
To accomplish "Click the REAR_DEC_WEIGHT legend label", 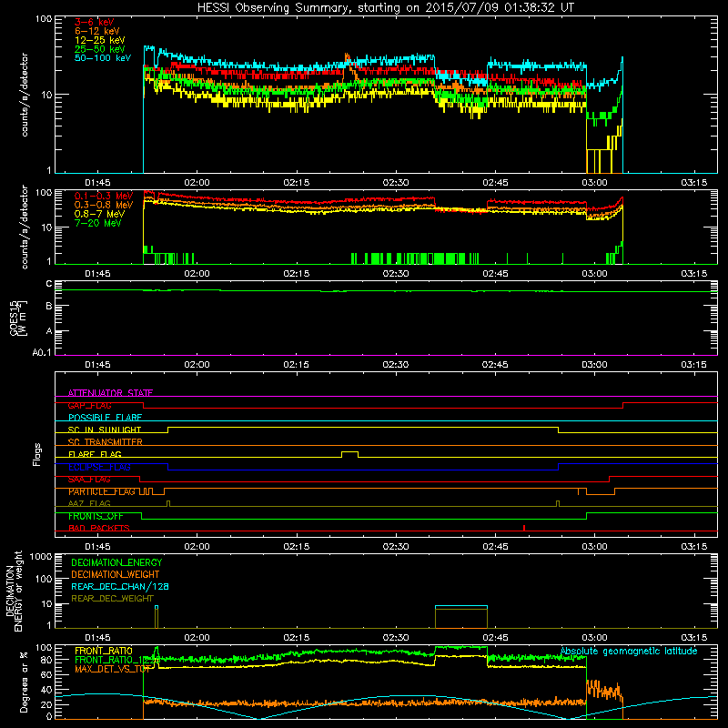I will (x=112, y=599).
